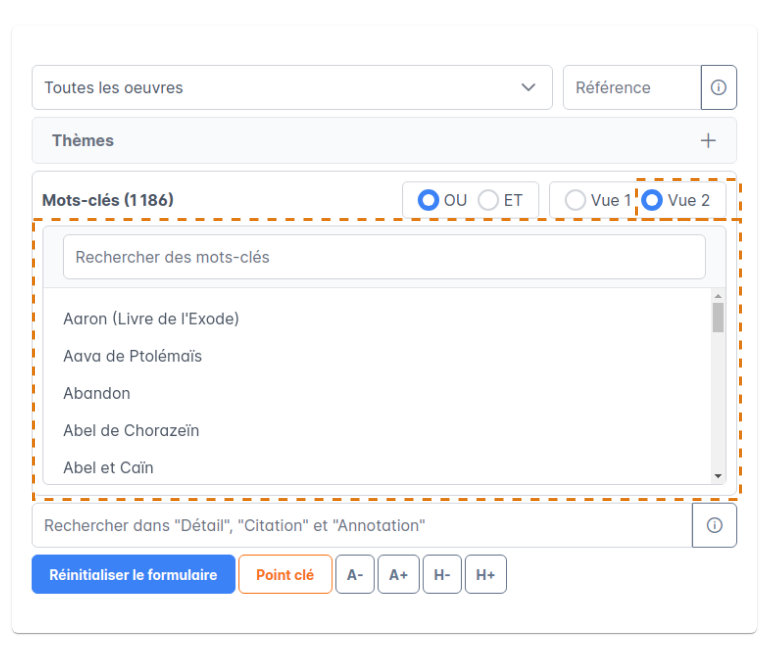
Task: Click the info icon beside the Détail search field
Action: [x=714, y=525]
